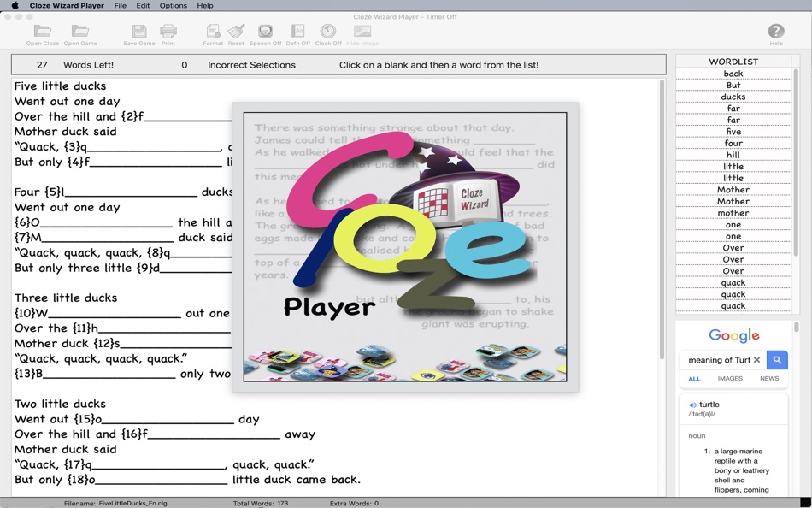Open the Options menu
This screenshot has height=508, width=812.
[x=173, y=6]
